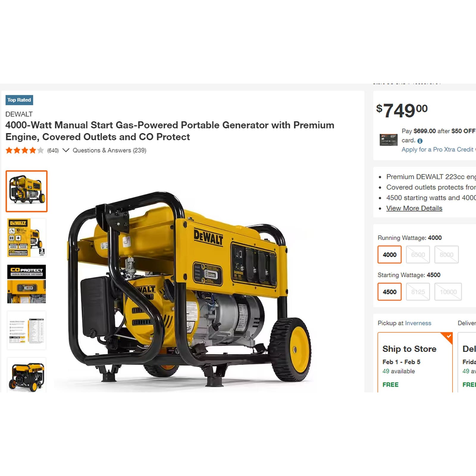Viewport: 476px width, 476px height.
Task: Click the Pro Xtra credit card image
Action: tap(389, 140)
